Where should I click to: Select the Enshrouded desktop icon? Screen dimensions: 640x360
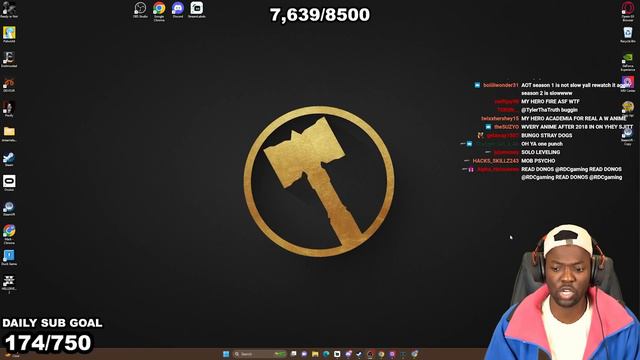(x=9, y=59)
